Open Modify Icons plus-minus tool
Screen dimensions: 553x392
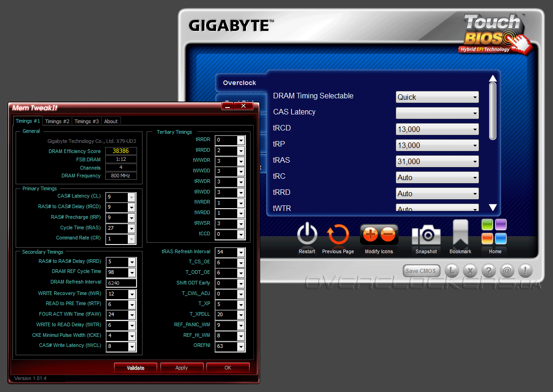pos(379,235)
